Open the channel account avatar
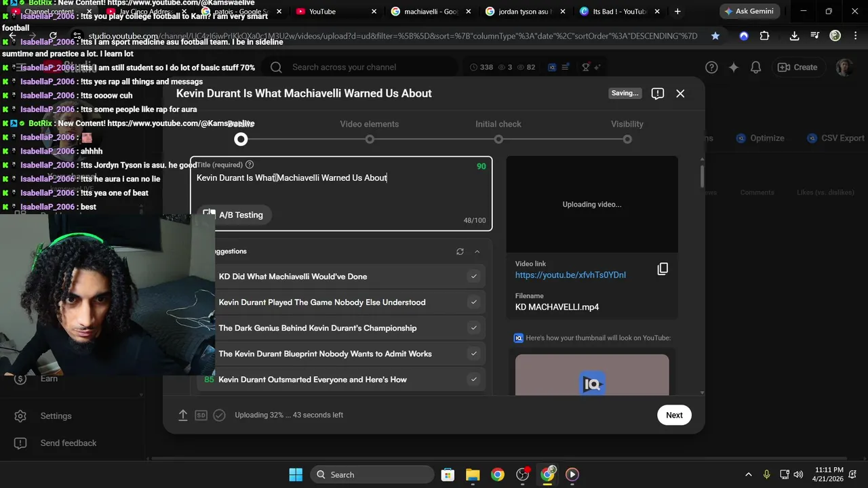868x488 pixels. pyautogui.click(x=844, y=67)
